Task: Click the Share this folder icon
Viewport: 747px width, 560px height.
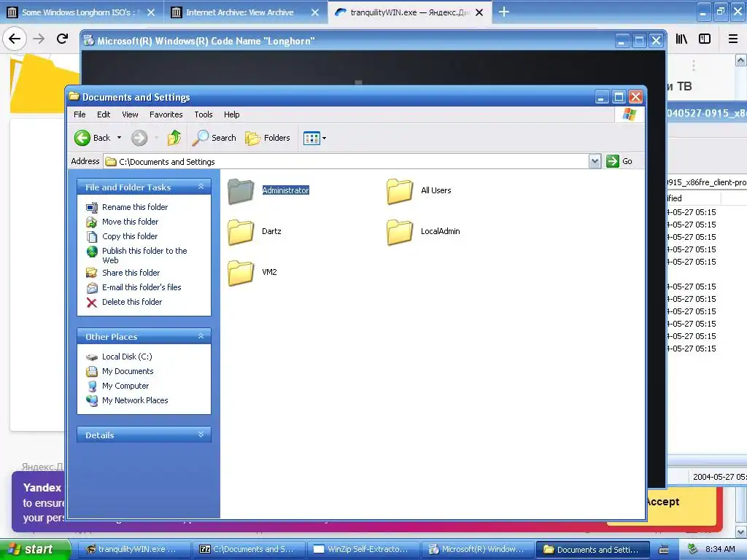Action: pos(92,273)
